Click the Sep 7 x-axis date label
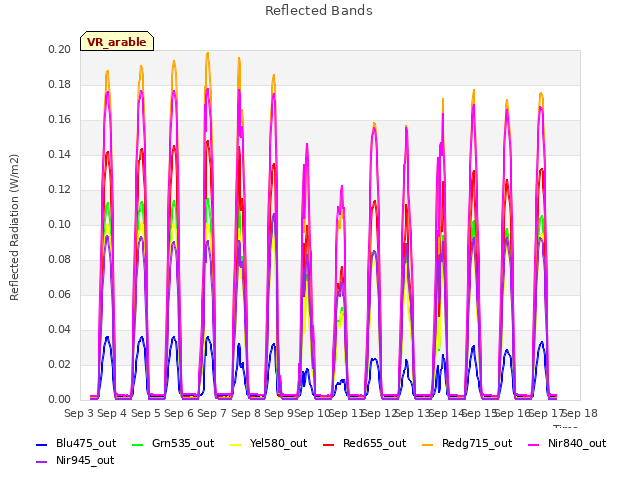The image size is (640, 480). click(x=212, y=414)
